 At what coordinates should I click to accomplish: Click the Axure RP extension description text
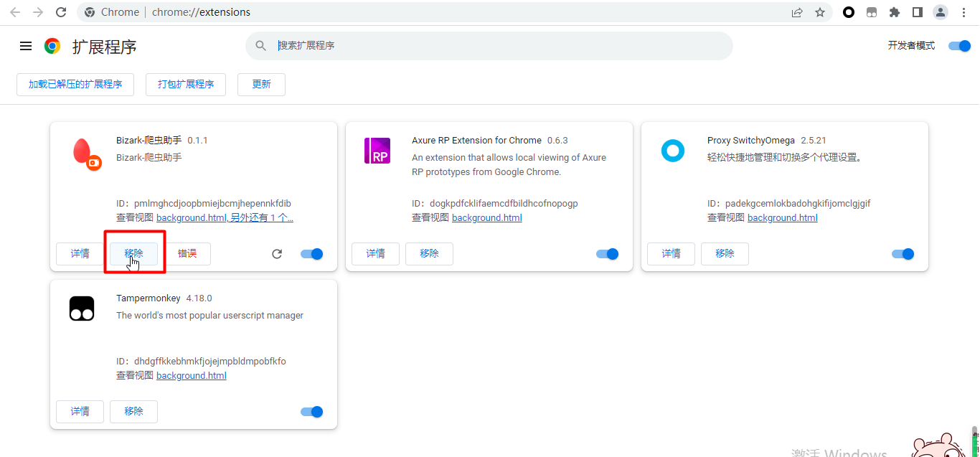[509, 165]
